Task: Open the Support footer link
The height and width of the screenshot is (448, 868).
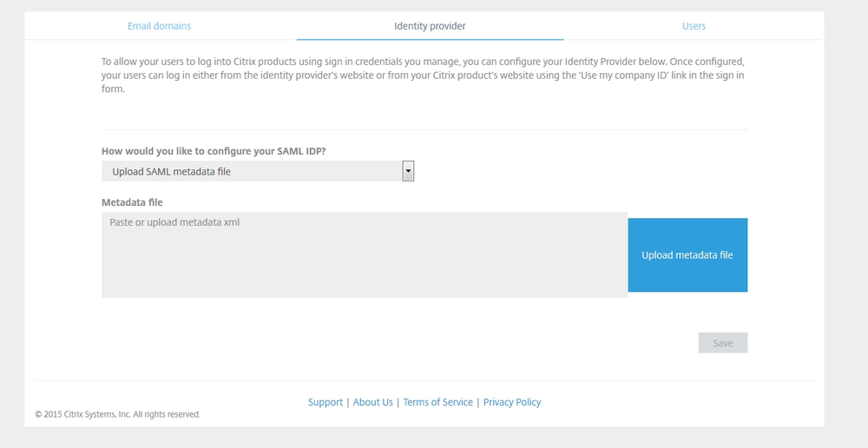Action: [325, 402]
